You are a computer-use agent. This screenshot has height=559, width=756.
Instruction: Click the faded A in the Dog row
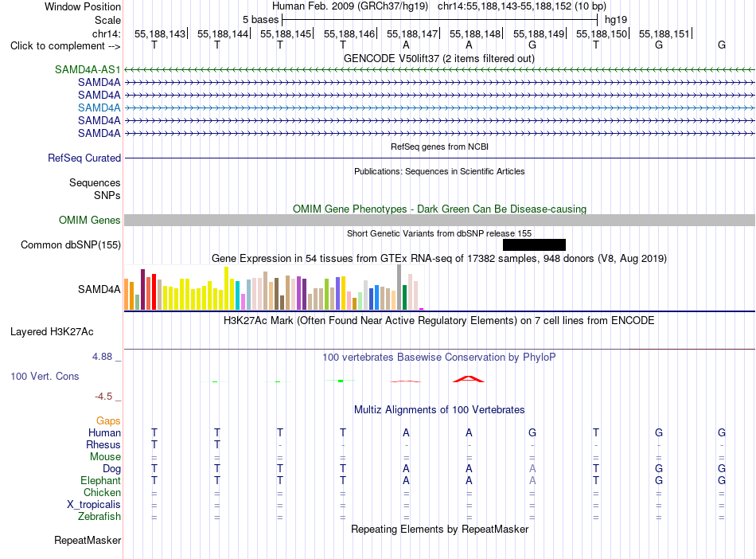click(532, 469)
